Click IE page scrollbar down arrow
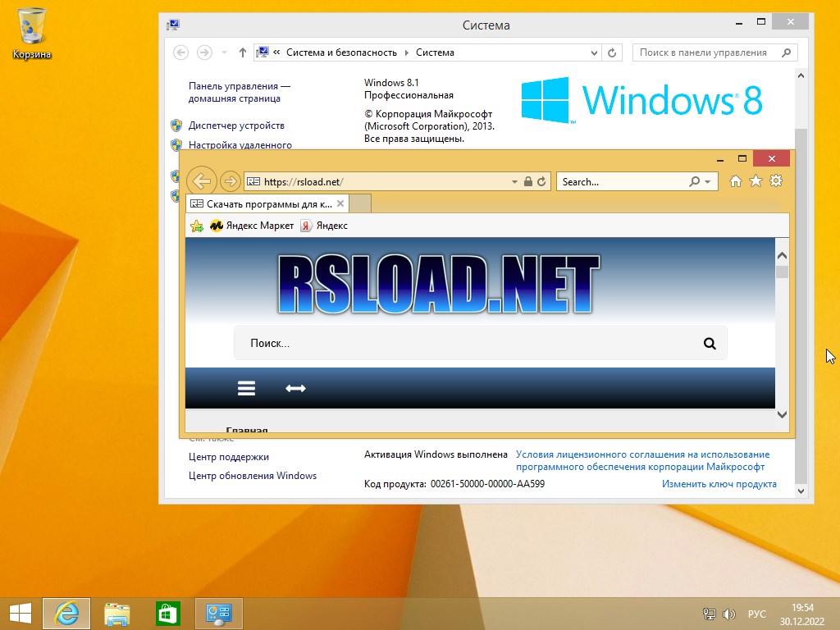840x630 pixels. [x=782, y=414]
